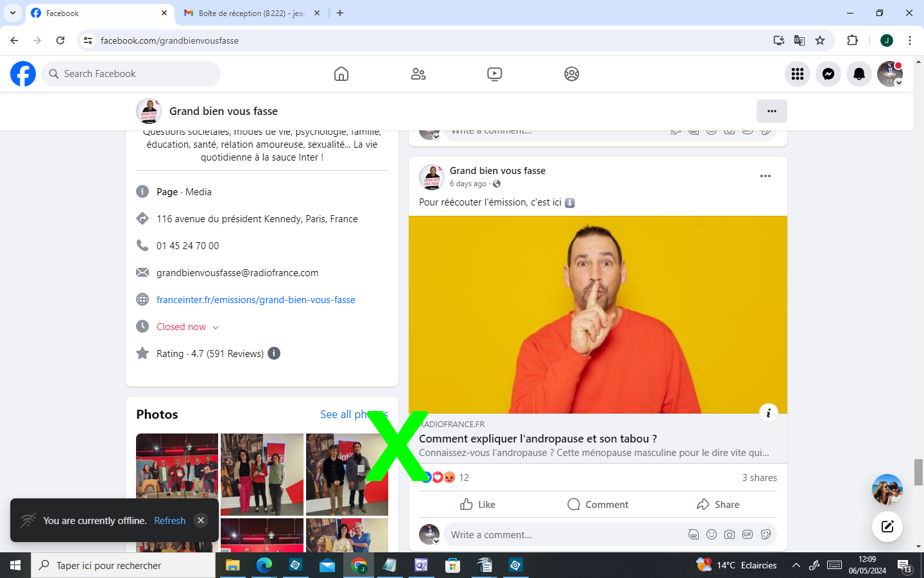Open the Mail app in taskbar
The height and width of the screenshot is (578, 924).
pyautogui.click(x=327, y=565)
